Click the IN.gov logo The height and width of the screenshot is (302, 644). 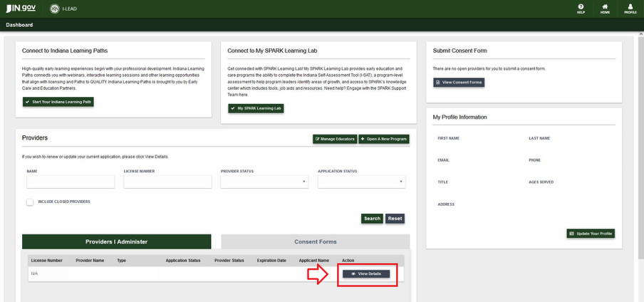[21, 9]
